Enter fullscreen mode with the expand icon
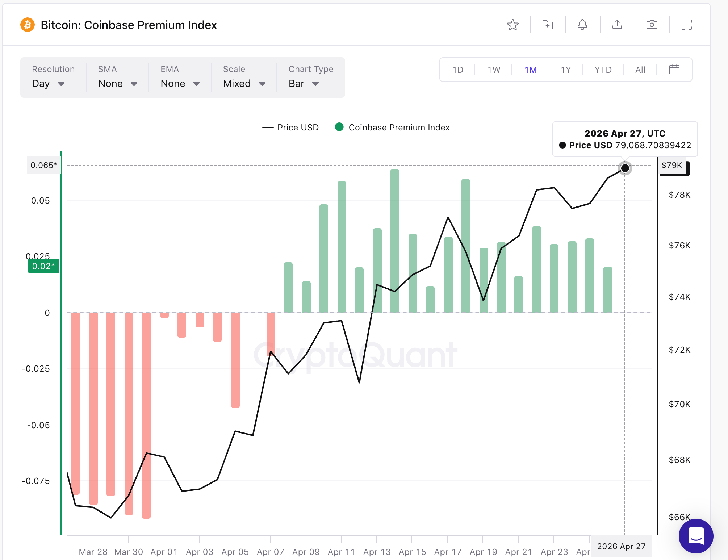Screen dimensions: 728x560 [686, 25]
